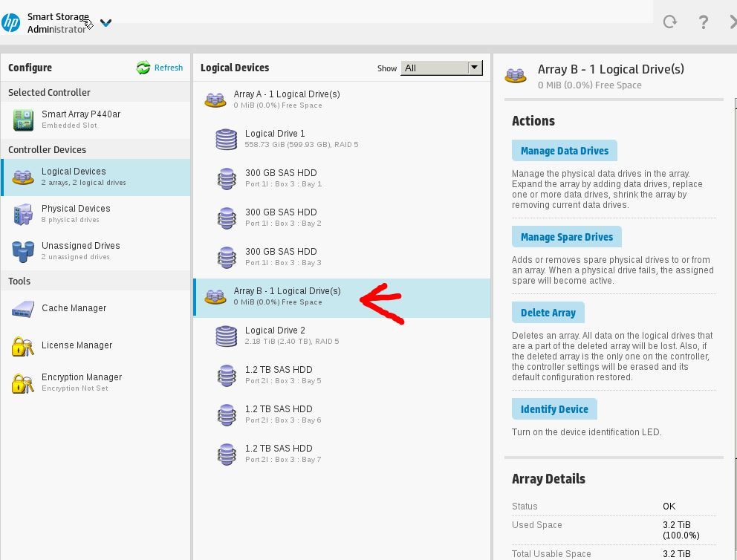This screenshot has width=737, height=560.
Task: Click the Total Usable Space label
Action: coord(551,554)
